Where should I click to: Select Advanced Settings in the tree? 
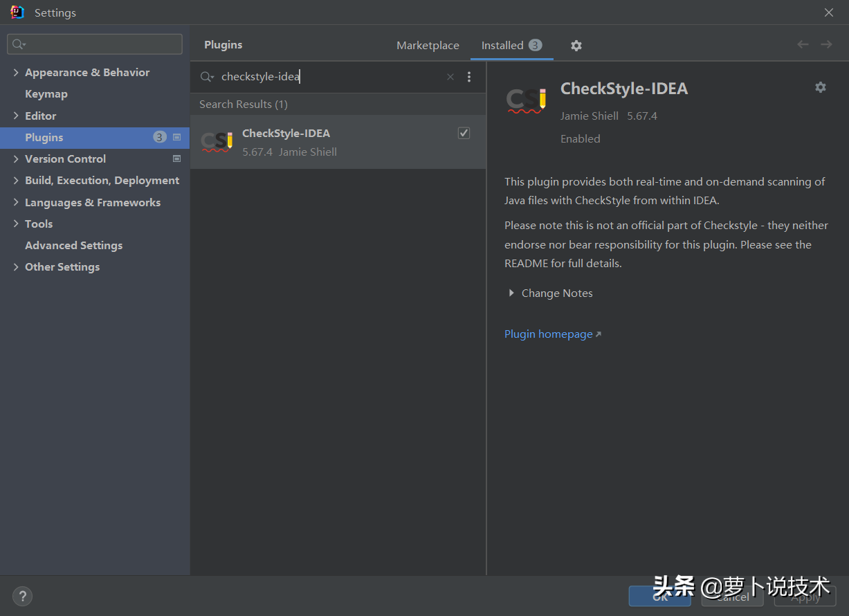point(73,245)
